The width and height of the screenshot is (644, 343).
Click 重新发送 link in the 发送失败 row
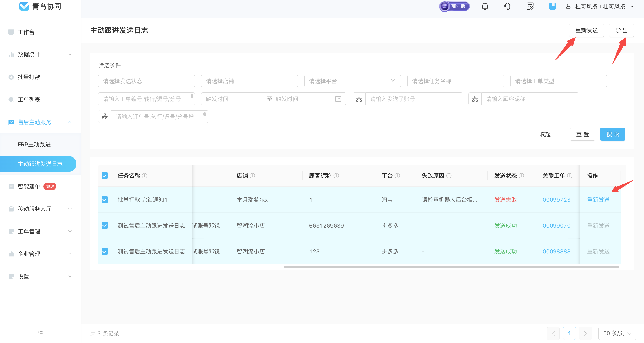(x=598, y=199)
